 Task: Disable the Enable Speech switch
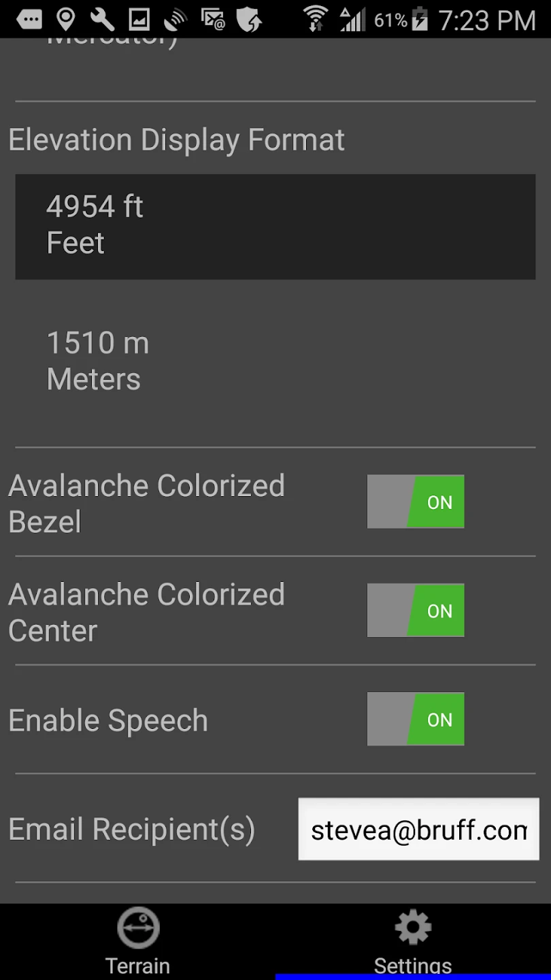(416, 719)
